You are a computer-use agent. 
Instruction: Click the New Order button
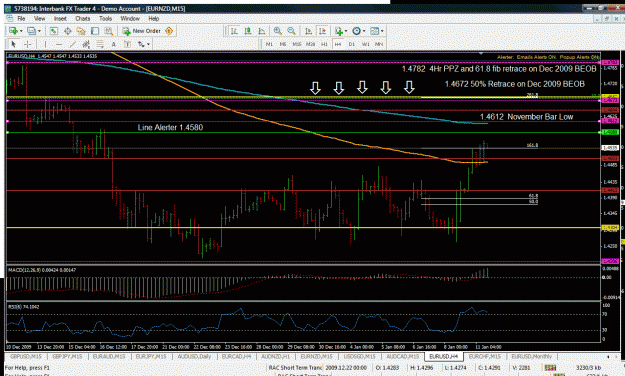tap(142, 31)
